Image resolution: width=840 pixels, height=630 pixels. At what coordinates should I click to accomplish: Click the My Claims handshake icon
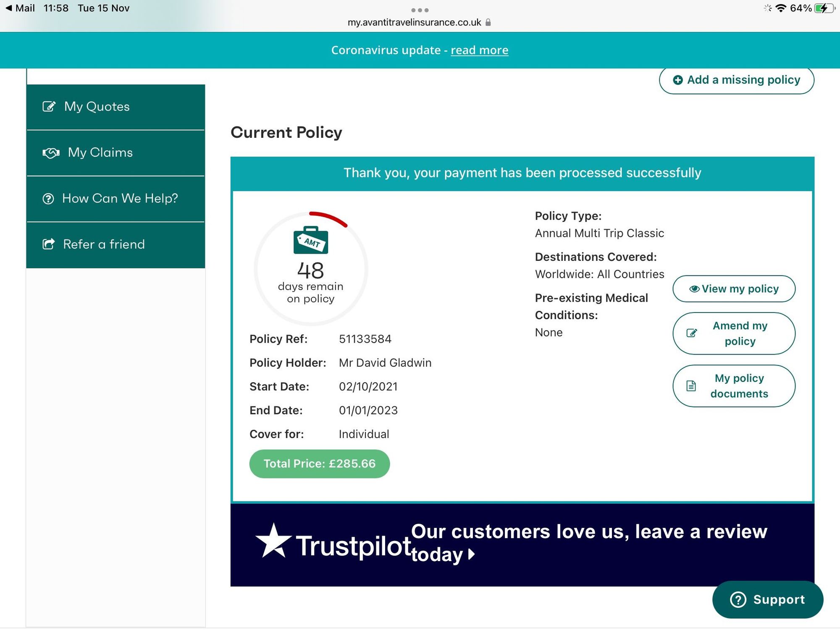51,153
